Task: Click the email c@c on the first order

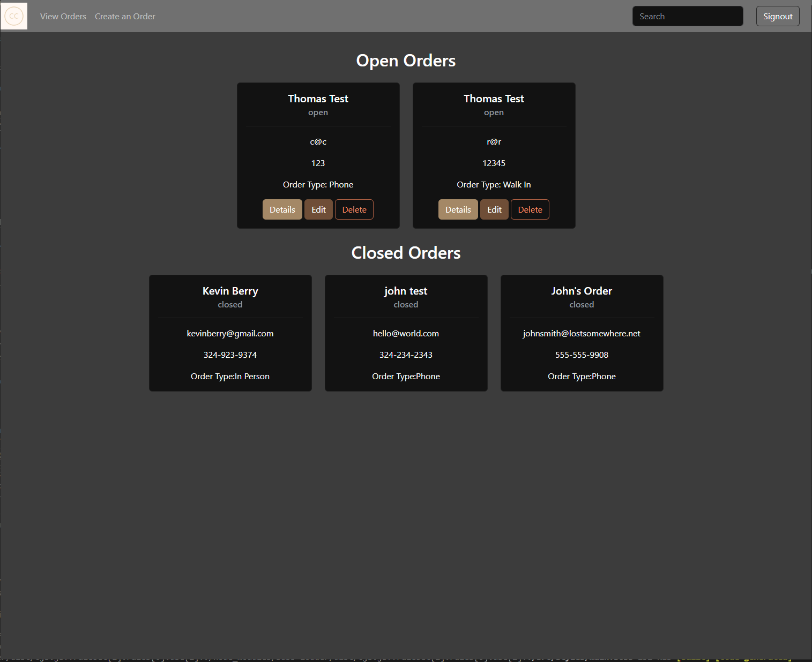Action: pyautogui.click(x=318, y=141)
